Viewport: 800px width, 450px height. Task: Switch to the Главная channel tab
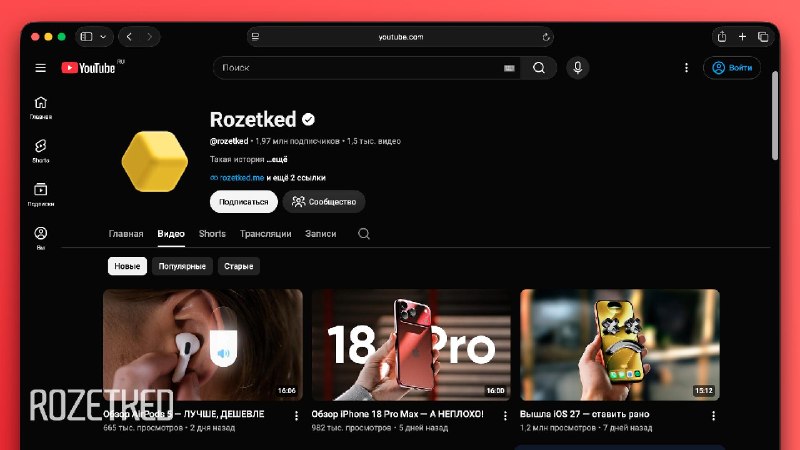pyautogui.click(x=126, y=234)
